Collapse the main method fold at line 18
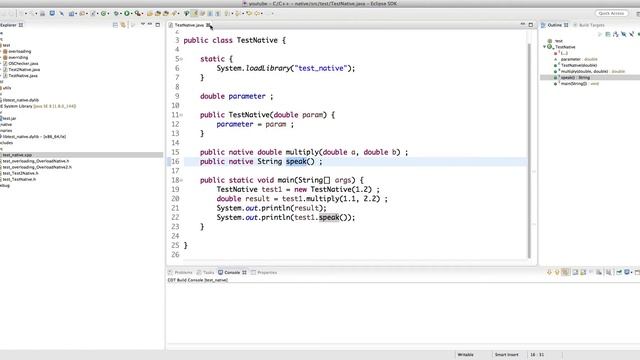 [x=182, y=180]
